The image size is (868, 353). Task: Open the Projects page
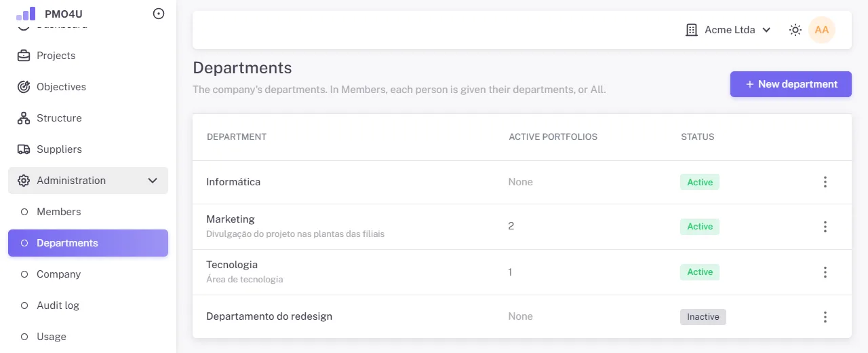[x=88, y=56]
